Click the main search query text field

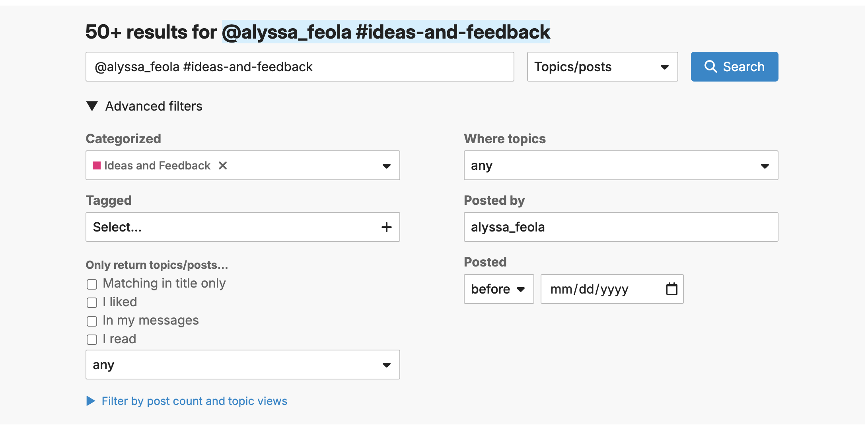point(300,66)
